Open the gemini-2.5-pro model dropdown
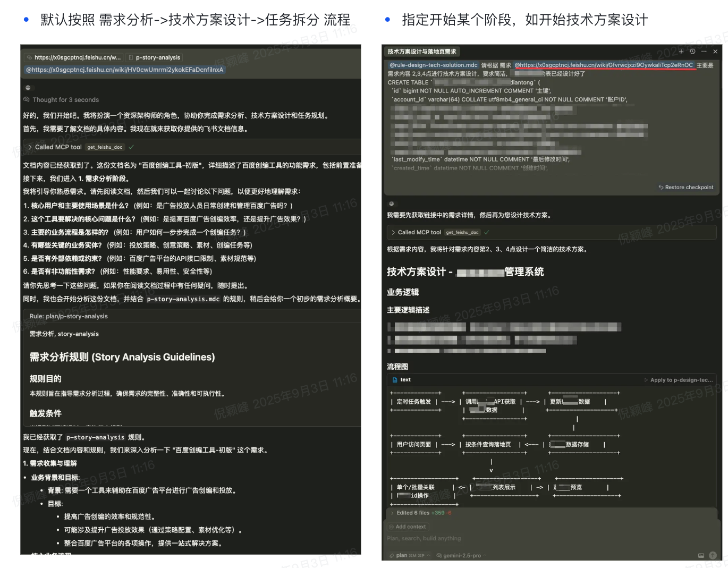Viewport: 728px width, 568px height. 461,555
